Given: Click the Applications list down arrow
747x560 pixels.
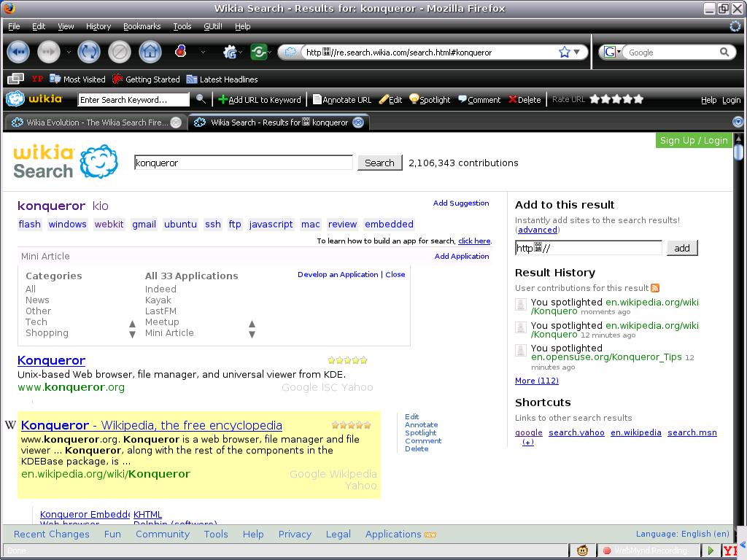Looking at the screenshot, I should (x=252, y=334).
